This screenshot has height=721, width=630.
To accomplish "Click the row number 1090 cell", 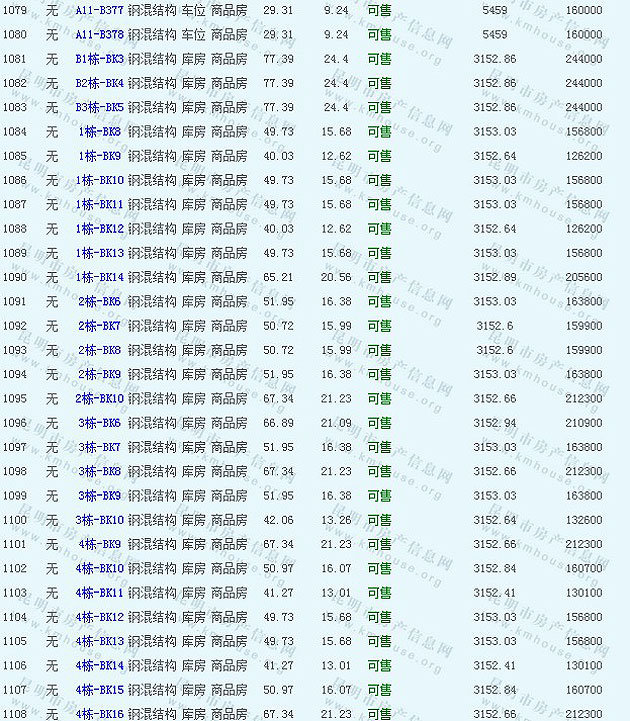I will [x=15, y=277].
